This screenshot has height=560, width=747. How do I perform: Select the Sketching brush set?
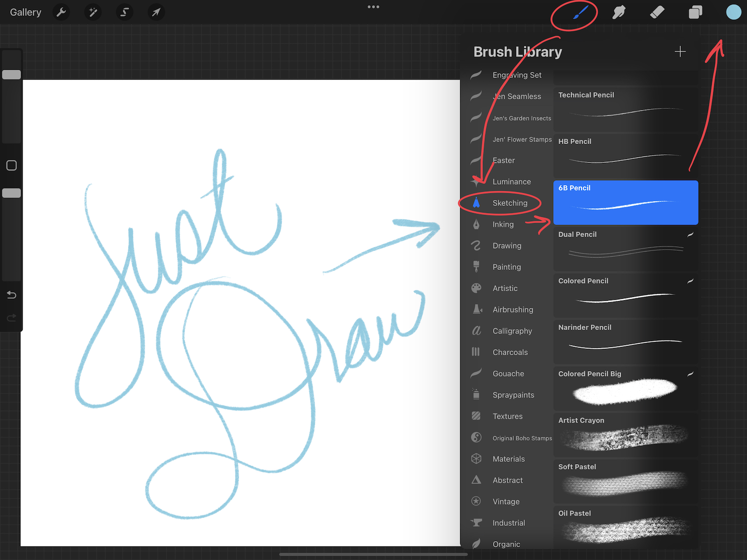pos(507,203)
